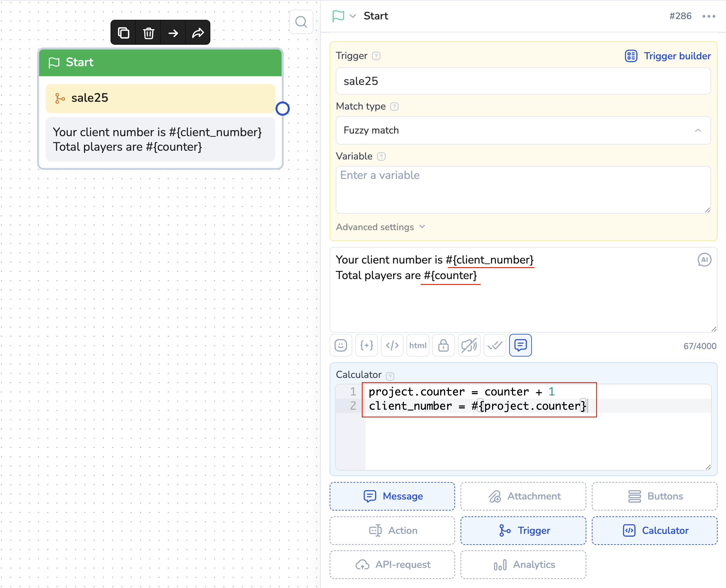Open the Match type Fuzzy match dropdown
Image resolution: width=726 pixels, height=588 pixels.
click(523, 130)
